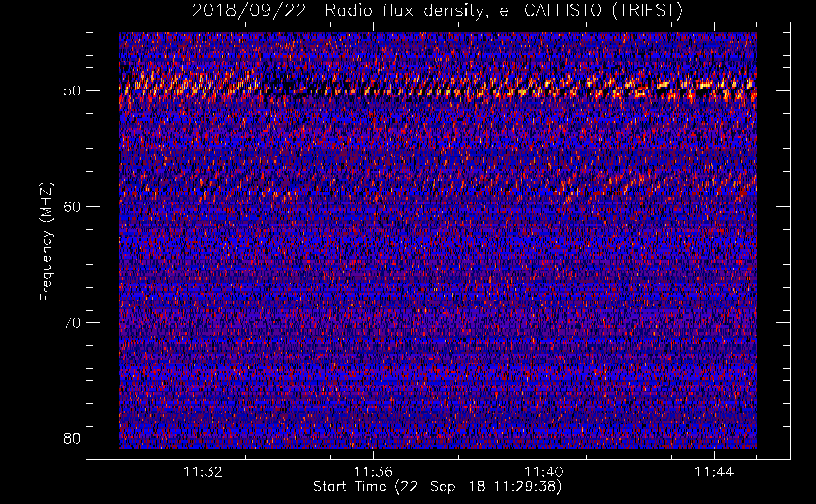Viewport: 816px width, 504px height.
Task: Click the 11:36 time tick label
Action: [373, 472]
